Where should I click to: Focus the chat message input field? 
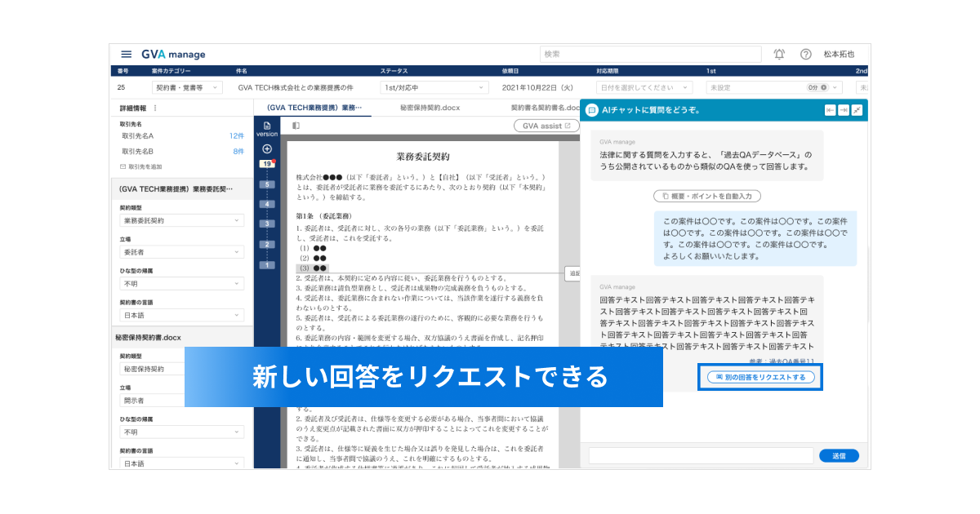click(701, 455)
